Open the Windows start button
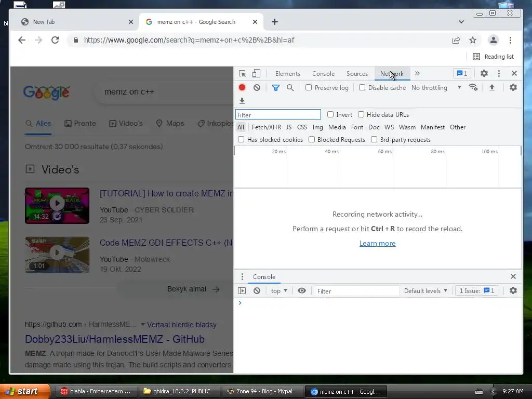Image resolution: width=532 pixels, height=399 pixels. point(24,392)
